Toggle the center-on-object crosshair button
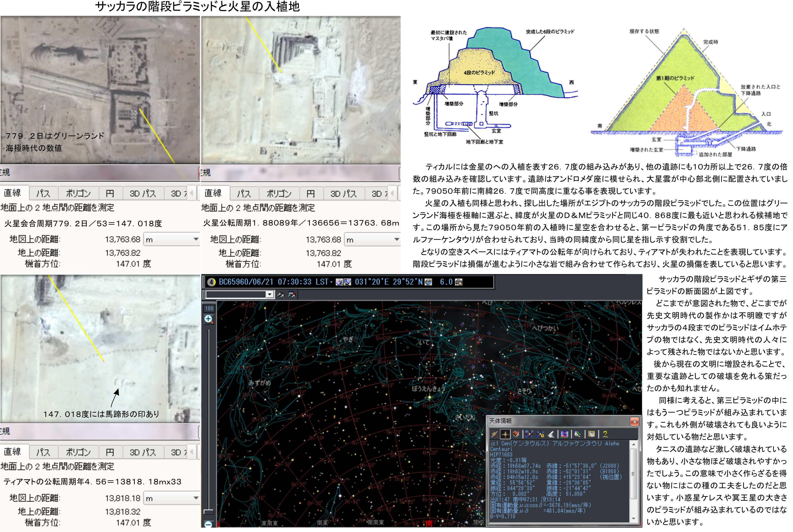 505,434
